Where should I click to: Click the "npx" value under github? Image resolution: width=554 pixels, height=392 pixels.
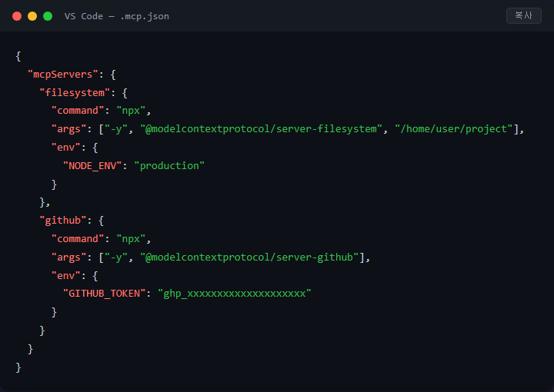[x=131, y=239]
